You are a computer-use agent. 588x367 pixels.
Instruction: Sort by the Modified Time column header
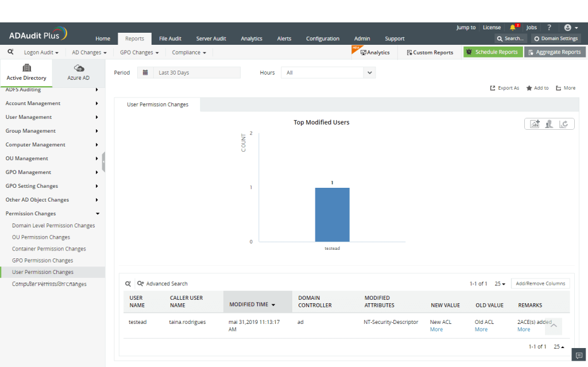click(x=252, y=304)
